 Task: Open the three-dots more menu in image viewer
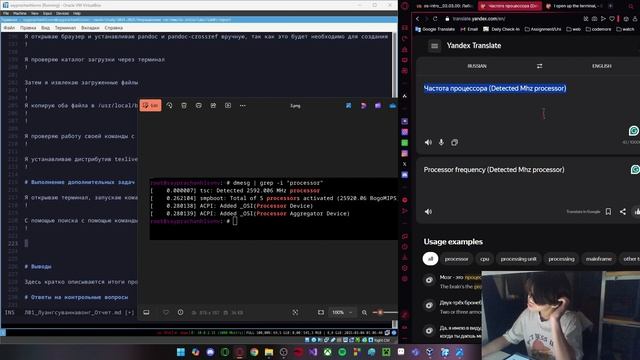click(x=242, y=105)
